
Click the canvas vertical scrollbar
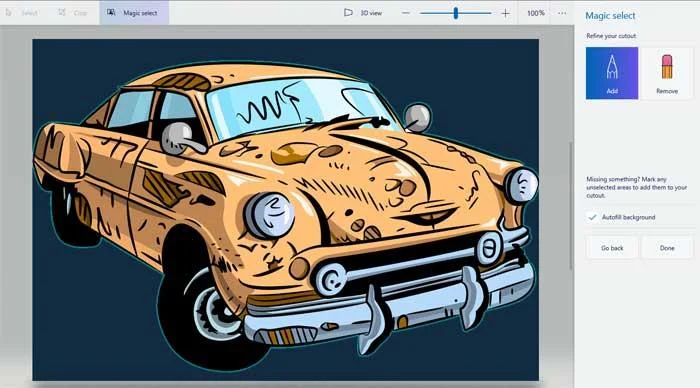point(571,205)
